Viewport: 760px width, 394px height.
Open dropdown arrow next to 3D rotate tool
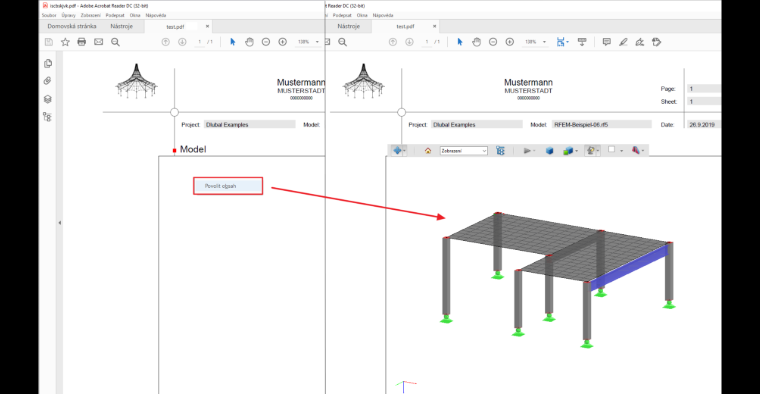(x=404, y=151)
